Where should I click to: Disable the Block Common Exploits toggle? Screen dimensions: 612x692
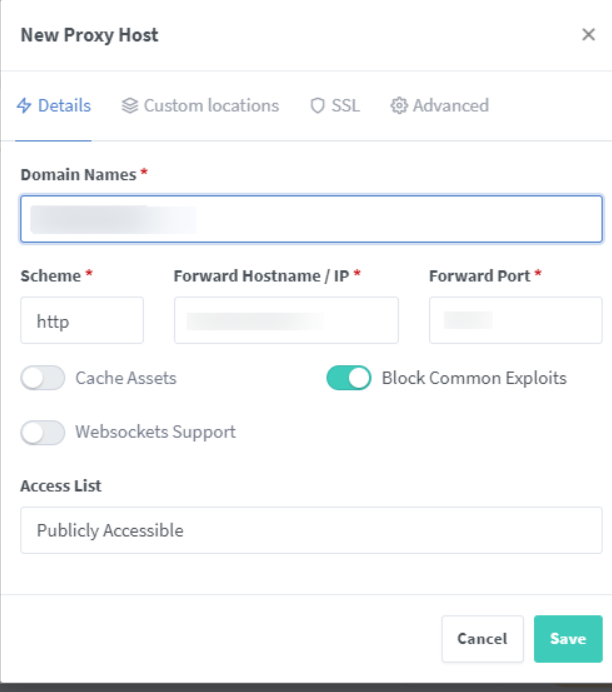coord(349,378)
